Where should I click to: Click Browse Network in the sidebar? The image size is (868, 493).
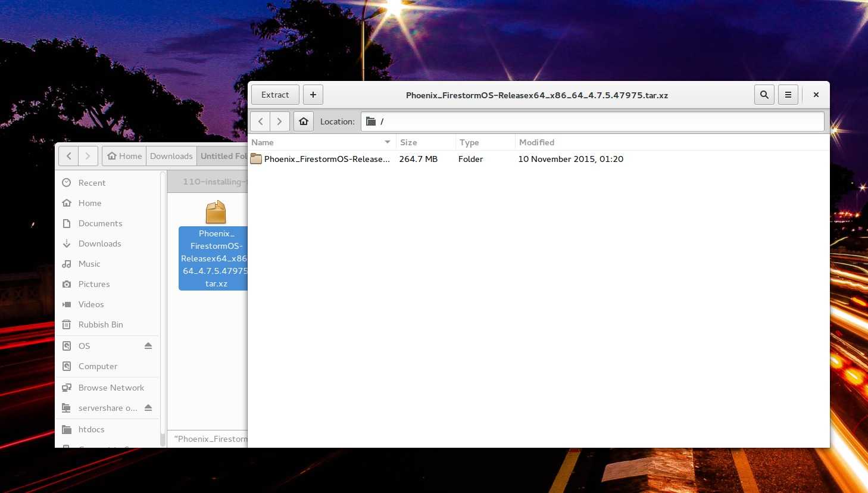click(111, 388)
